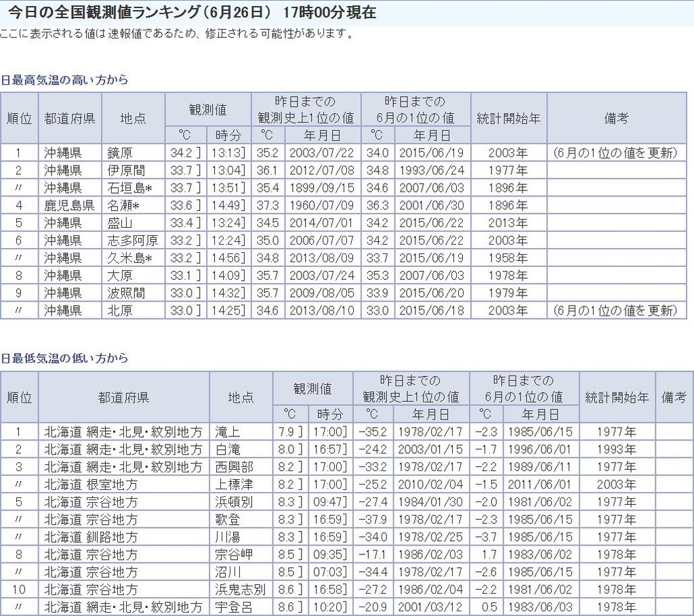The width and height of the screenshot is (694, 616).
Task: Select the 盛山 station cell
Action: point(121,223)
